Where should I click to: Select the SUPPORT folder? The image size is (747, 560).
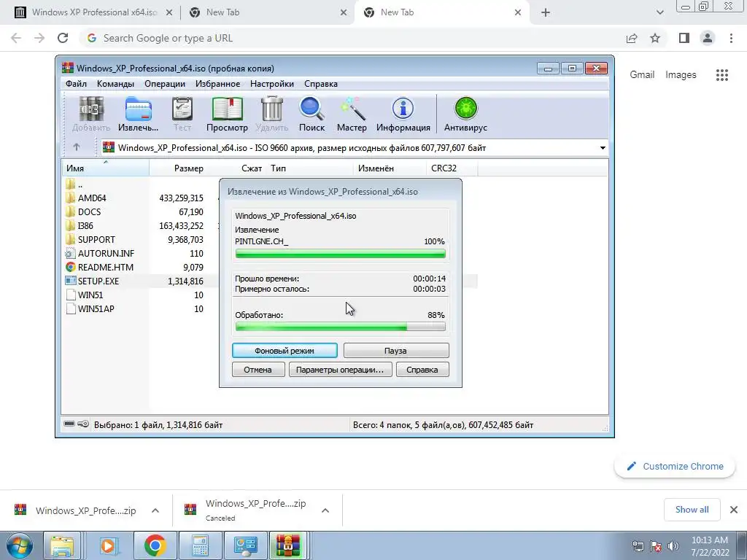click(90, 239)
